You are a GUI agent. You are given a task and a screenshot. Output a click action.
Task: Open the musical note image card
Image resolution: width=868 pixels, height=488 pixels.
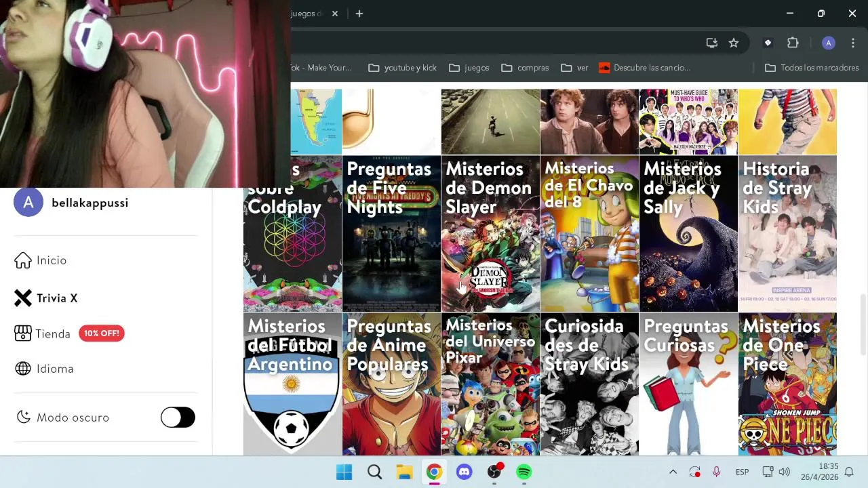pyautogui.click(x=391, y=121)
